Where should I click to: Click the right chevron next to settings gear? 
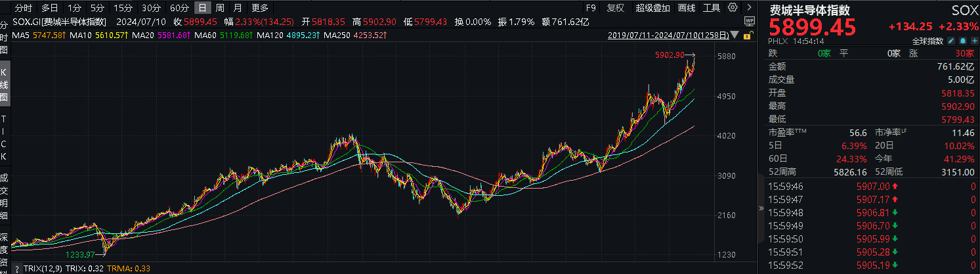(x=749, y=7)
